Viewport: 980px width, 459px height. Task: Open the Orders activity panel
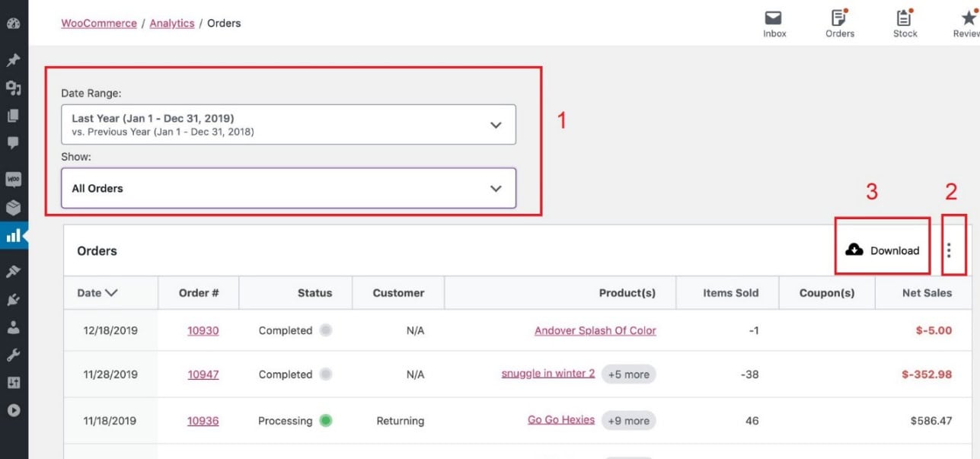click(x=838, y=21)
